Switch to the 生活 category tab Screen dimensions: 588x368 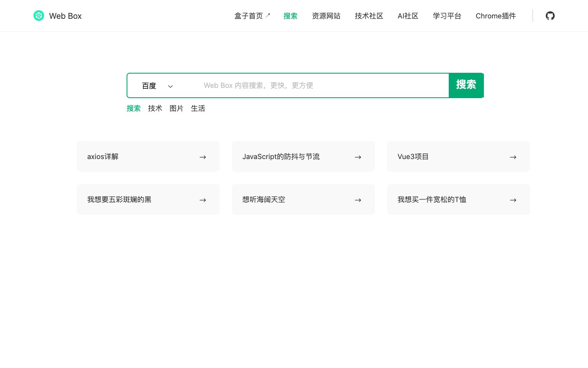[x=198, y=108]
